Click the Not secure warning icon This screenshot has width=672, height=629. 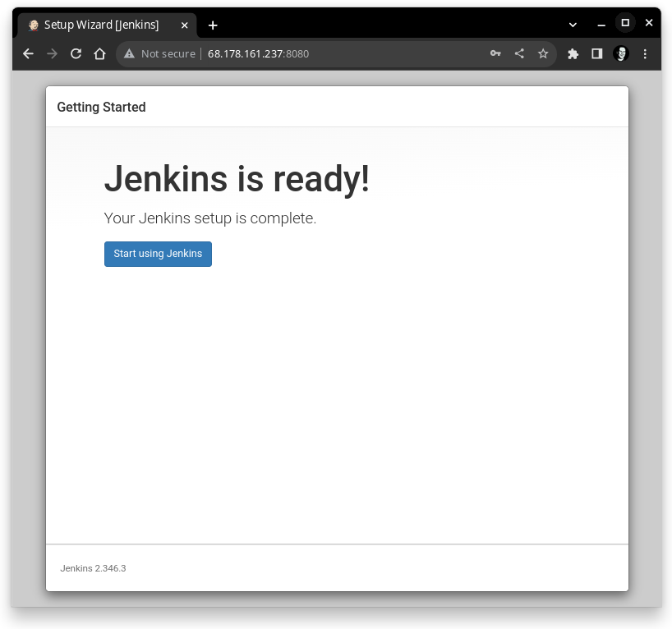[x=129, y=53]
